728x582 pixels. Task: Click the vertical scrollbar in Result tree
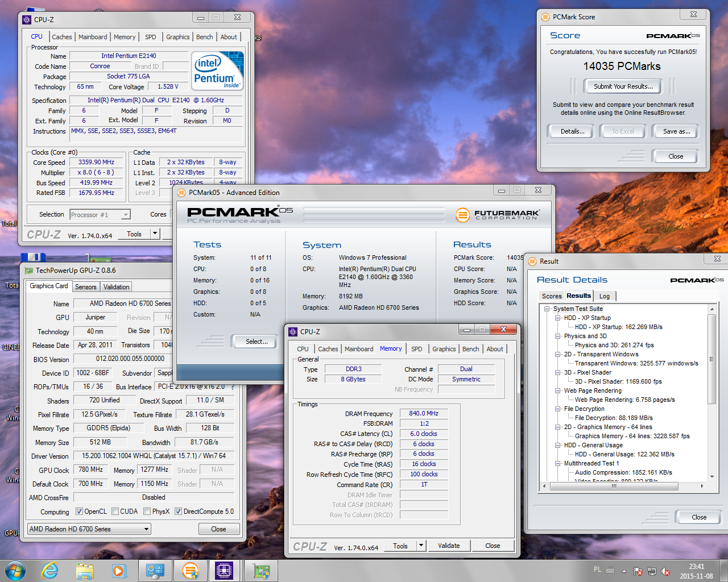(712, 358)
